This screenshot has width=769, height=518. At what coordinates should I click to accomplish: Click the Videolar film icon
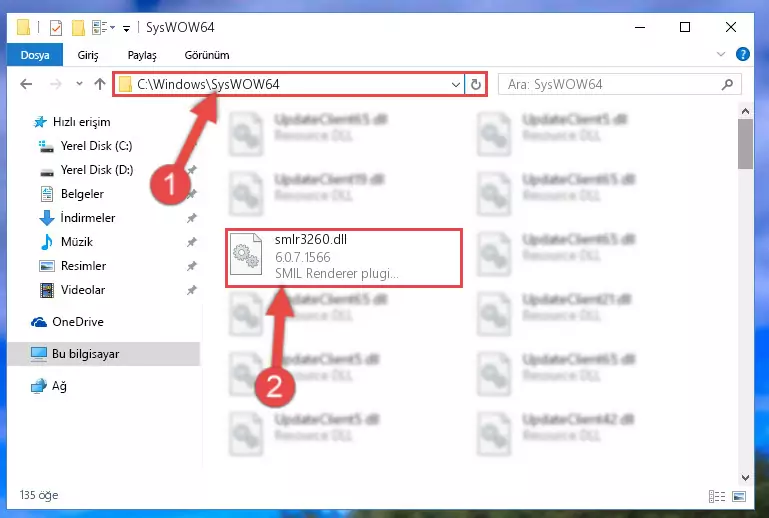[47, 290]
